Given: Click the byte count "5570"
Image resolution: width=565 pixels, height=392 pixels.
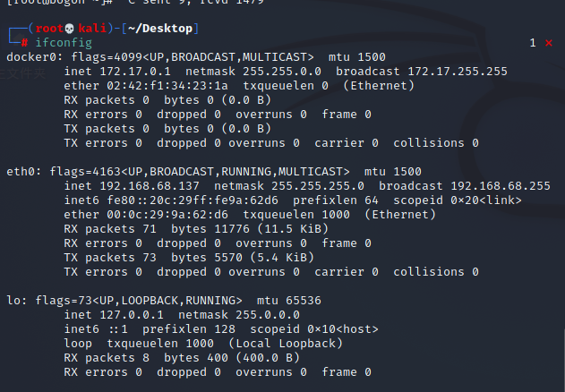Looking at the screenshot, I should pos(228,258).
